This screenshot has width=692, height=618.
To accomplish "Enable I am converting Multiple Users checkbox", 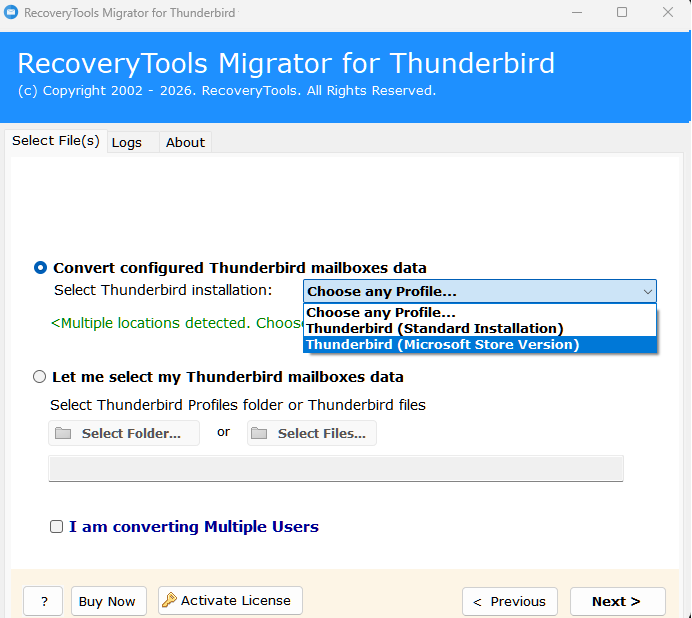I will tap(56, 526).
